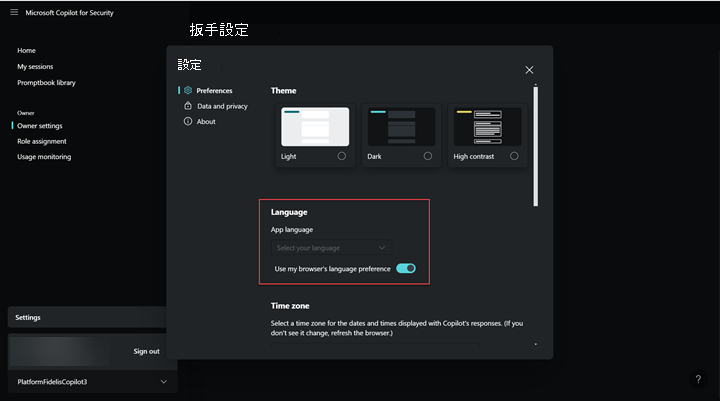Image resolution: width=720 pixels, height=401 pixels.
Task: Open Usage monitoring in sidebar
Action: click(44, 157)
